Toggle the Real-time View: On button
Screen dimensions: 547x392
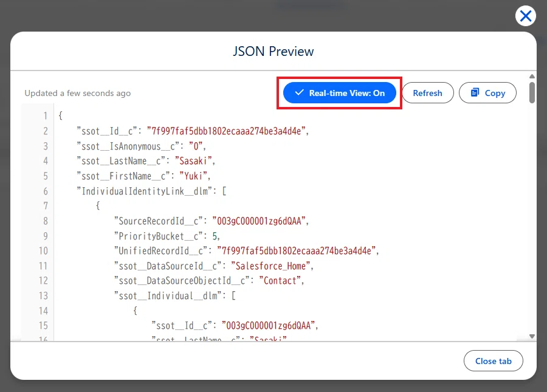tap(339, 93)
